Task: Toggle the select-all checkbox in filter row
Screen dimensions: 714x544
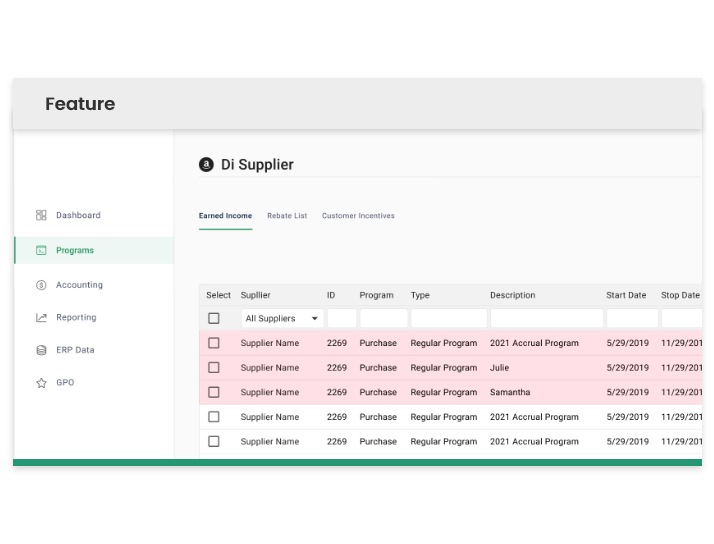Action: [x=213, y=318]
